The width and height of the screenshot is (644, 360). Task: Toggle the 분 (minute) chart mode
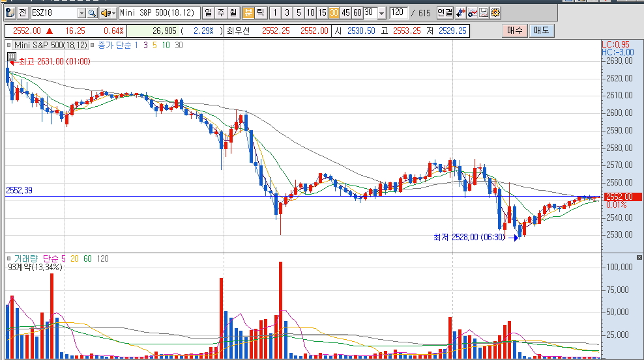click(x=248, y=12)
